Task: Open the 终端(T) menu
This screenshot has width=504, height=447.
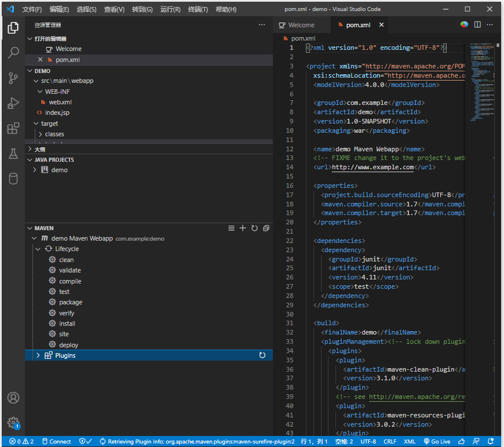Action: click(198, 9)
